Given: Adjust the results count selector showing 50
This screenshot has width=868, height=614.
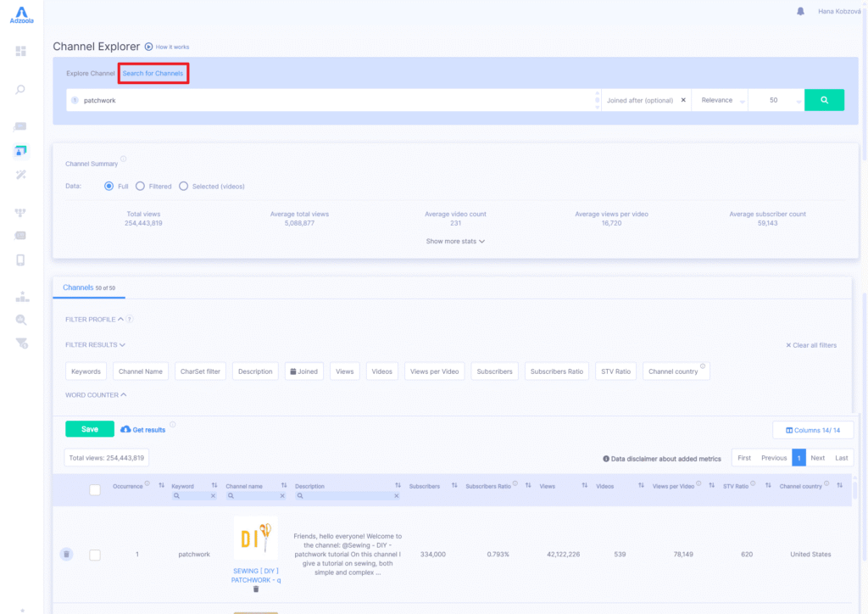Looking at the screenshot, I should (776, 99).
